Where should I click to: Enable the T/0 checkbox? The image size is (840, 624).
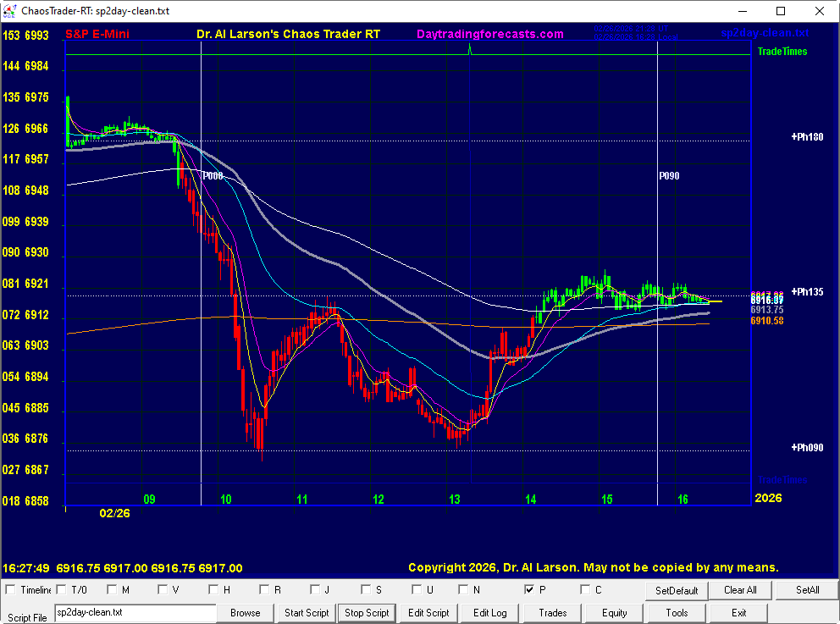pyautogui.click(x=62, y=590)
